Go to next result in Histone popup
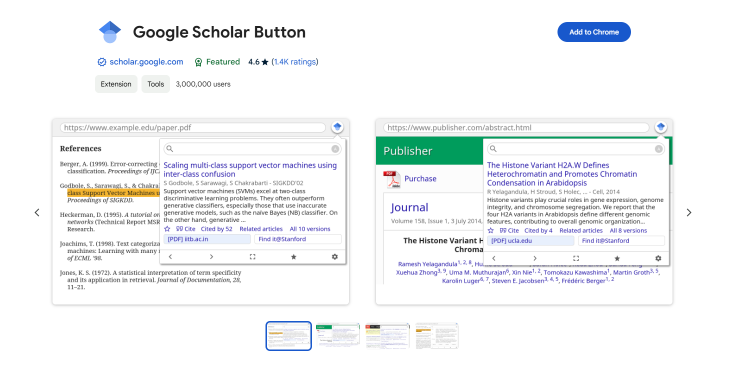735x370 pixels. tap(535, 258)
